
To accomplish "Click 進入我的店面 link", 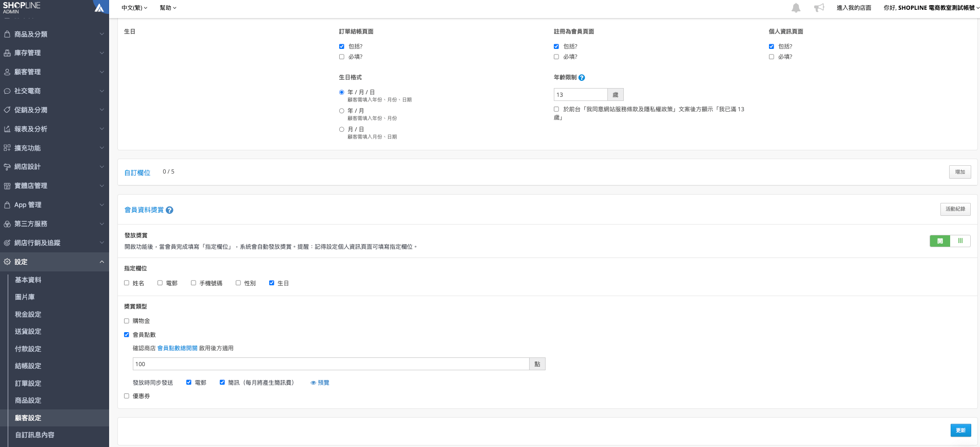I will click(x=854, y=8).
